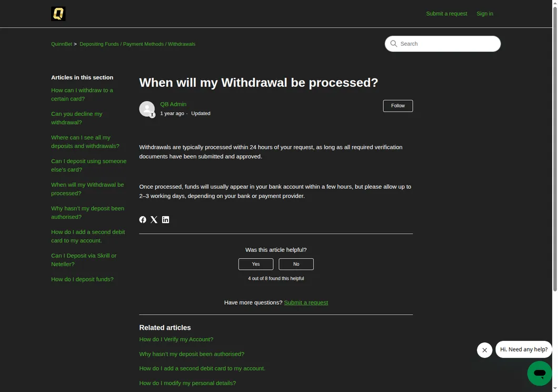The image size is (558, 392).
Task: Share article on LinkedIn
Action: 165,220
